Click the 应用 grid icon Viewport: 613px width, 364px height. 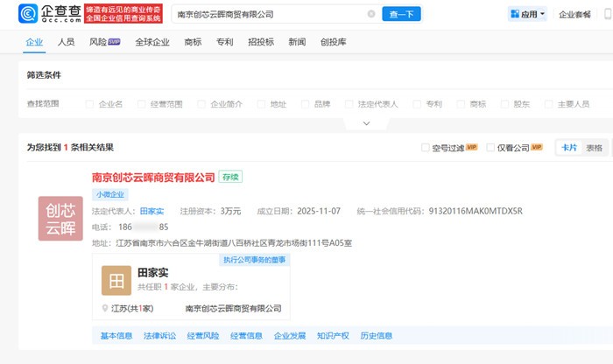[x=515, y=14]
